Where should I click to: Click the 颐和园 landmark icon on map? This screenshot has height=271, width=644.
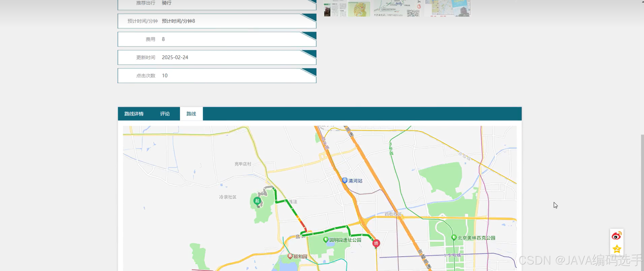(290, 256)
